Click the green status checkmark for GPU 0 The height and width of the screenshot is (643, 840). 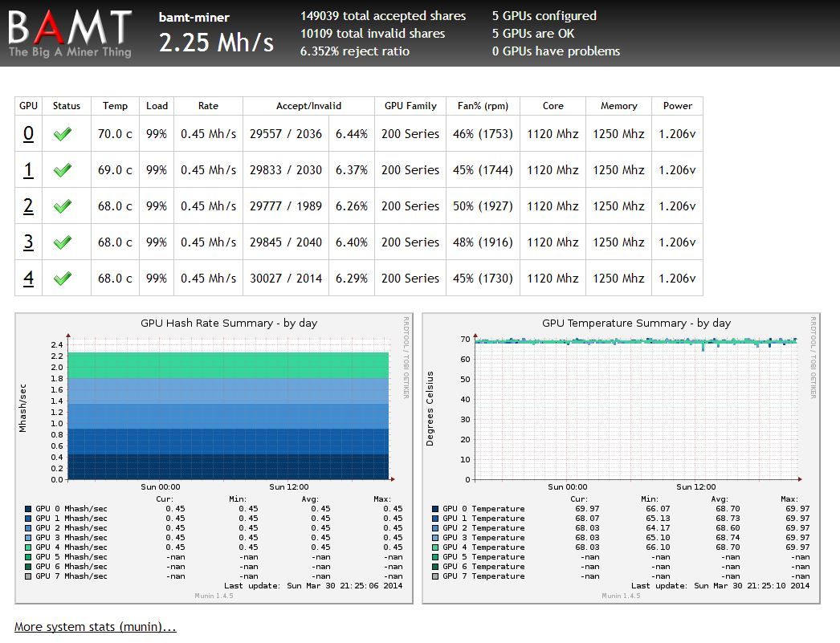67,133
